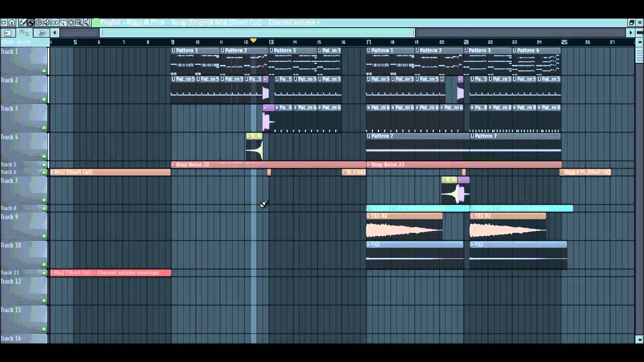644x362 pixels.
Task: Open clip menu of first FX2 clip at bar 17
Action: point(369,244)
